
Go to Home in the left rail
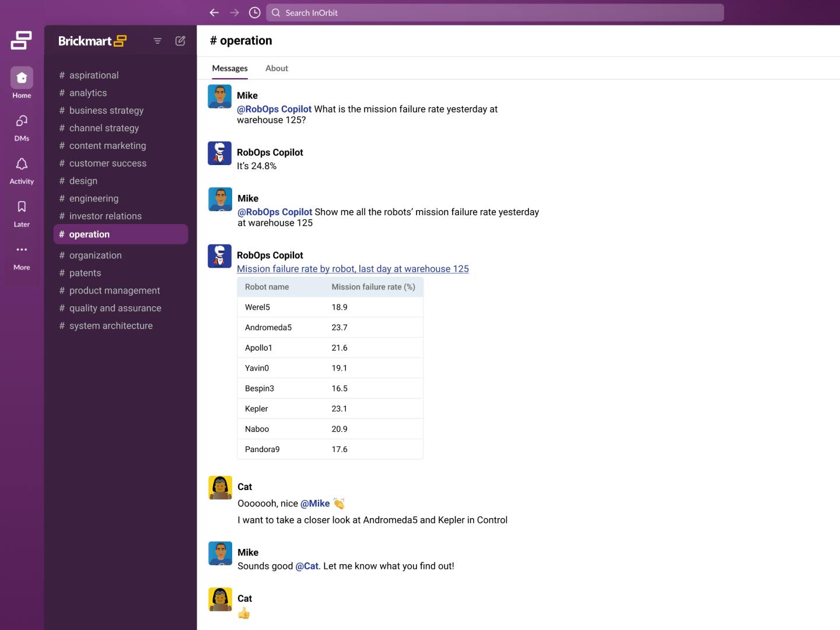(22, 82)
